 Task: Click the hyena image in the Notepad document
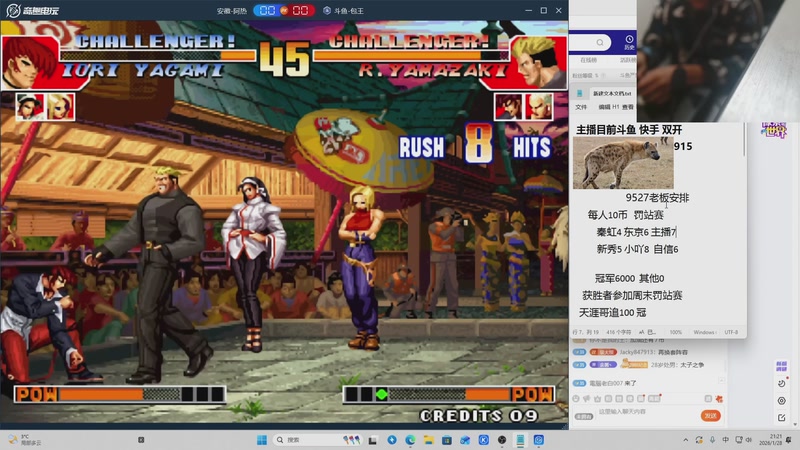(x=623, y=163)
